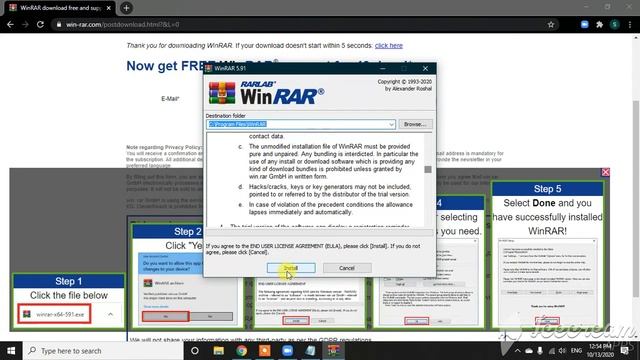Open the Windows Start menu
Viewport: 640px width, 360px height.
click(11, 351)
